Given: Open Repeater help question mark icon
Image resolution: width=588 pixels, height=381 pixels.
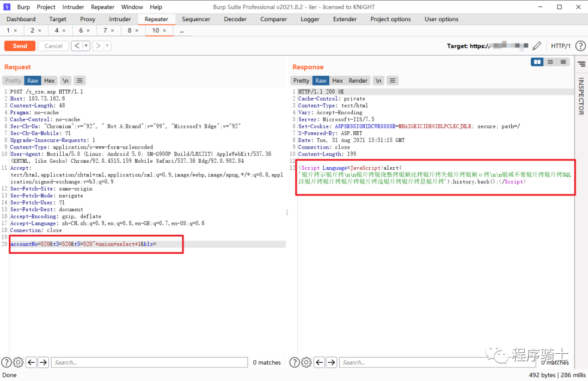Looking at the screenshot, I should click(x=6, y=362).
